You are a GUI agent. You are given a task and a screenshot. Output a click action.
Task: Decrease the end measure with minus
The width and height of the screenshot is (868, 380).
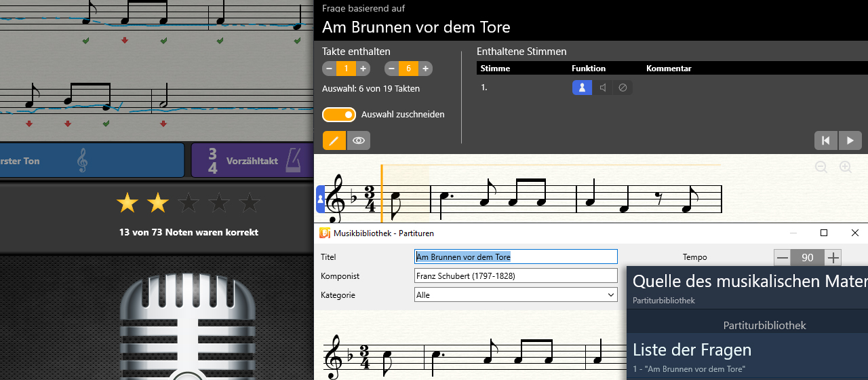(x=392, y=69)
